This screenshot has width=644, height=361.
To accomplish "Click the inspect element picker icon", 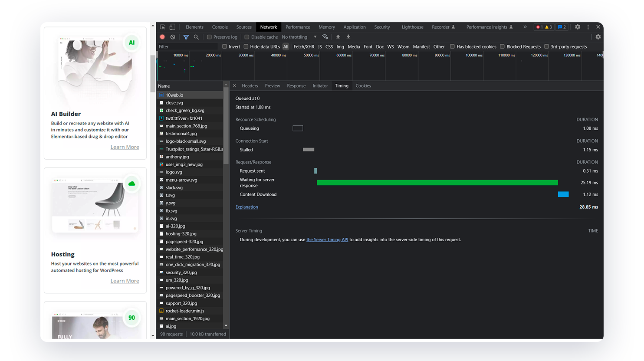I will pyautogui.click(x=162, y=27).
